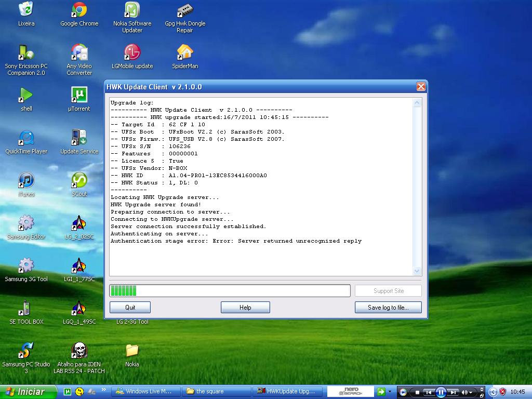Click the upgrade progress bar
The height and width of the screenshot is (399, 532).
(230, 291)
